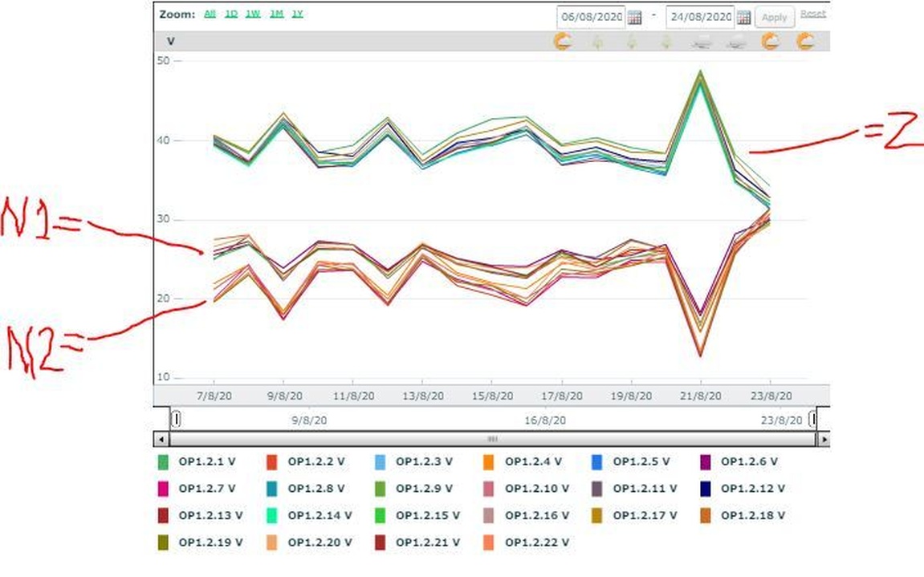Set zoom to All
Screen dimensions: 924x577
pos(210,14)
